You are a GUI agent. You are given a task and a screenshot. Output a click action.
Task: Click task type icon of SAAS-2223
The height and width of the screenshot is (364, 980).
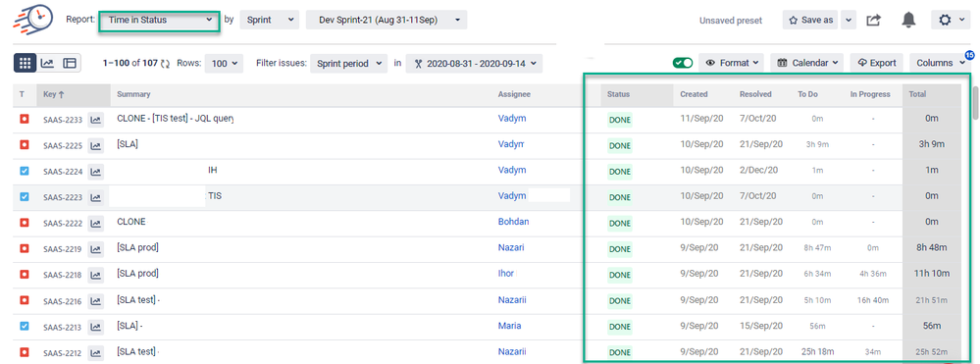25,197
